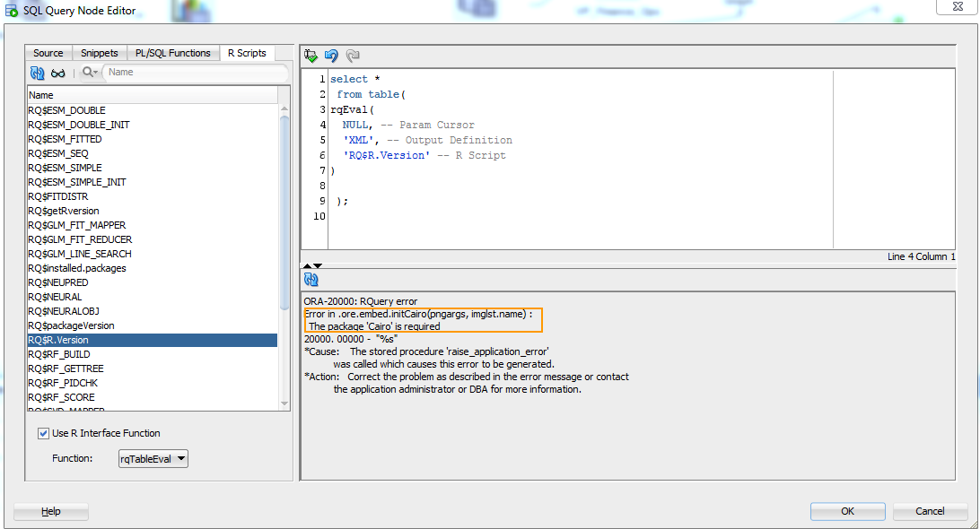Click the *Cause raise_application_error line

click(426, 351)
